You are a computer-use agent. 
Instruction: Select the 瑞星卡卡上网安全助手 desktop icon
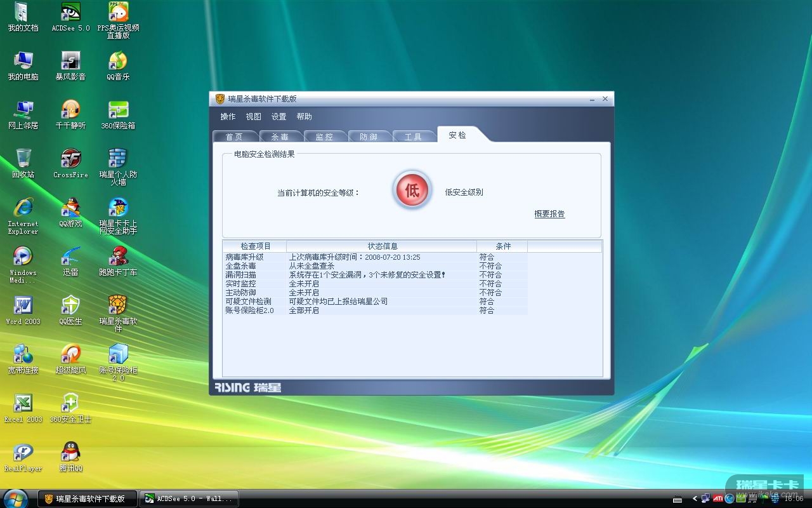pos(118,217)
